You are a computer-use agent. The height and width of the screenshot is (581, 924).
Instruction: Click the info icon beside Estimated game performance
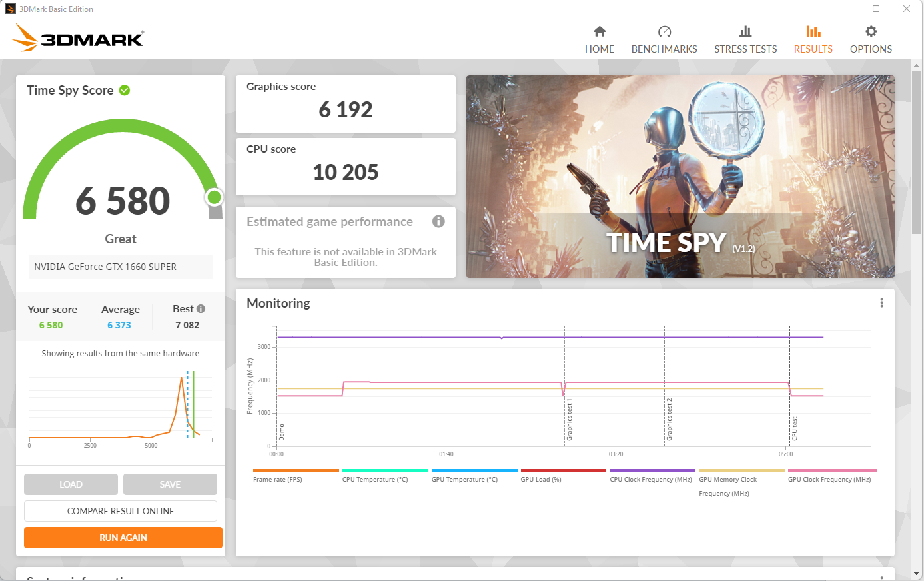[438, 221]
